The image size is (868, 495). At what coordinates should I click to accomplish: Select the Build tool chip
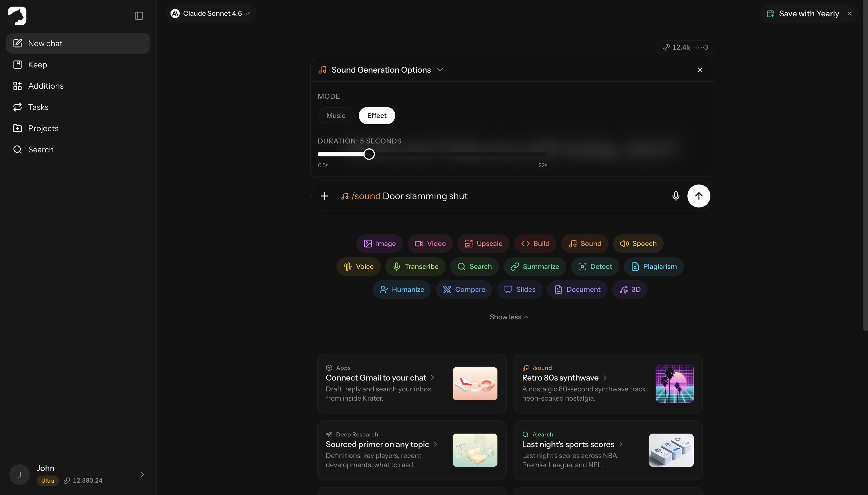pyautogui.click(x=535, y=243)
